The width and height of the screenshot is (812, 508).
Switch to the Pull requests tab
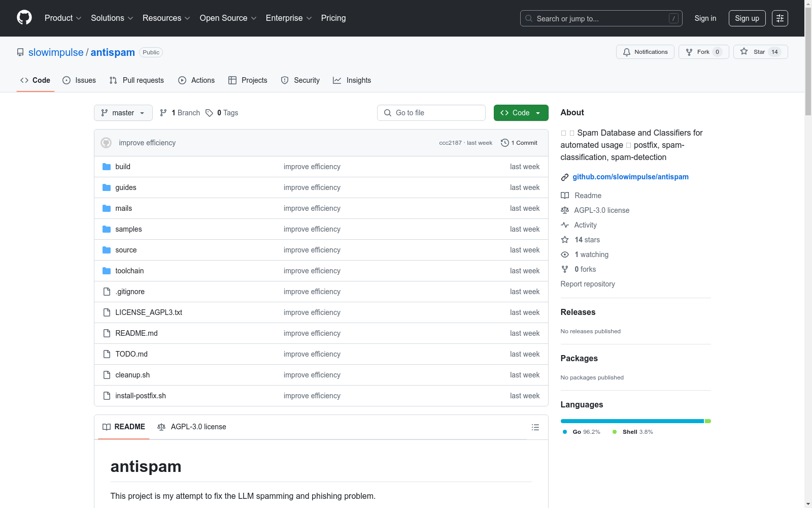tap(137, 80)
